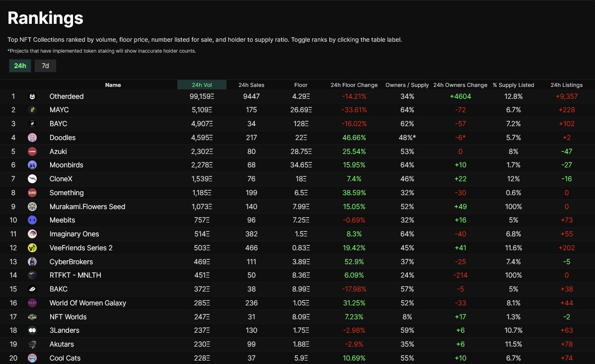Click Otherdeed's volume value 99,159Ξ
Image resolution: width=595 pixels, height=364 pixels.
pos(202,96)
